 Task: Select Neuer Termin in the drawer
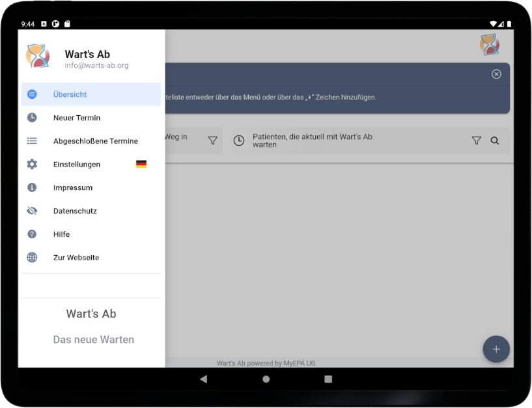click(x=91, y=118)
